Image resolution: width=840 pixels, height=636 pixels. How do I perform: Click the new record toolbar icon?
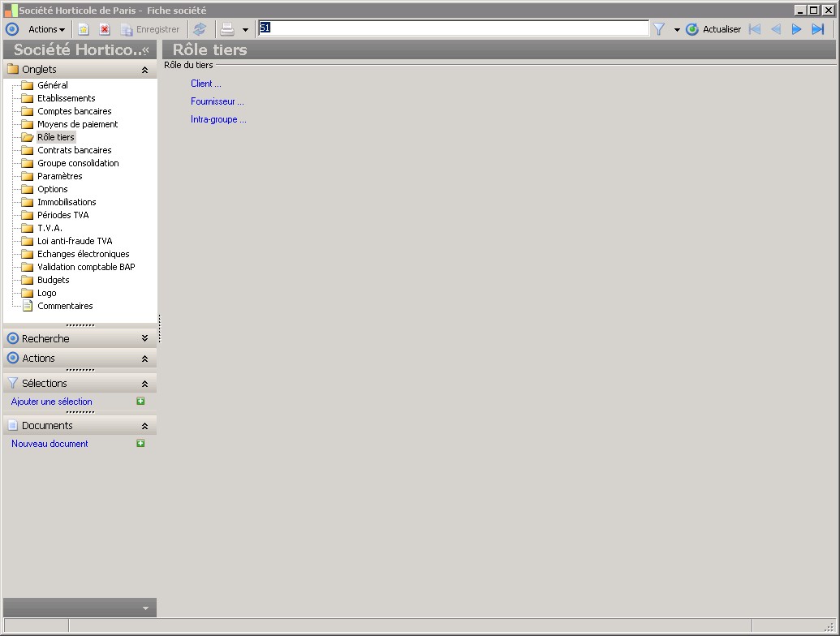pos(83,29)
